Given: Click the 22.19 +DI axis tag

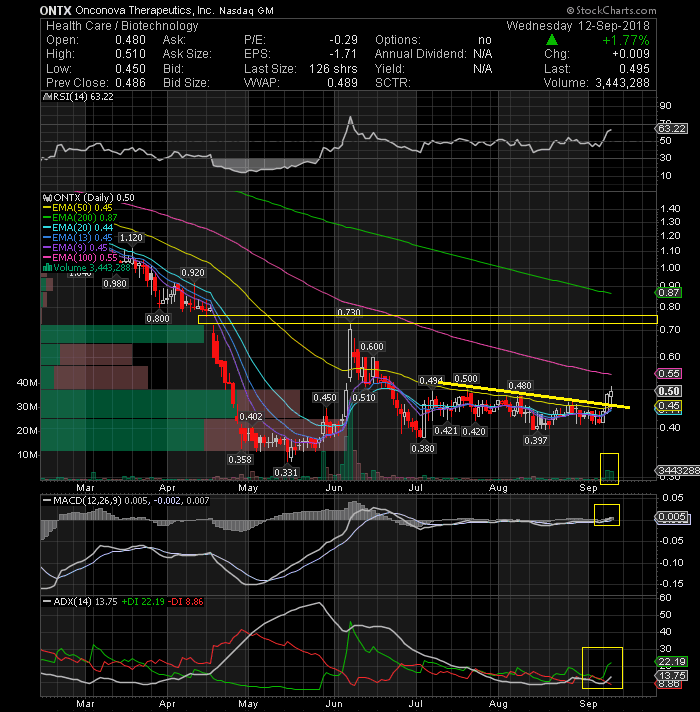Looking at the screenshot, I should (x=672, y=661).
